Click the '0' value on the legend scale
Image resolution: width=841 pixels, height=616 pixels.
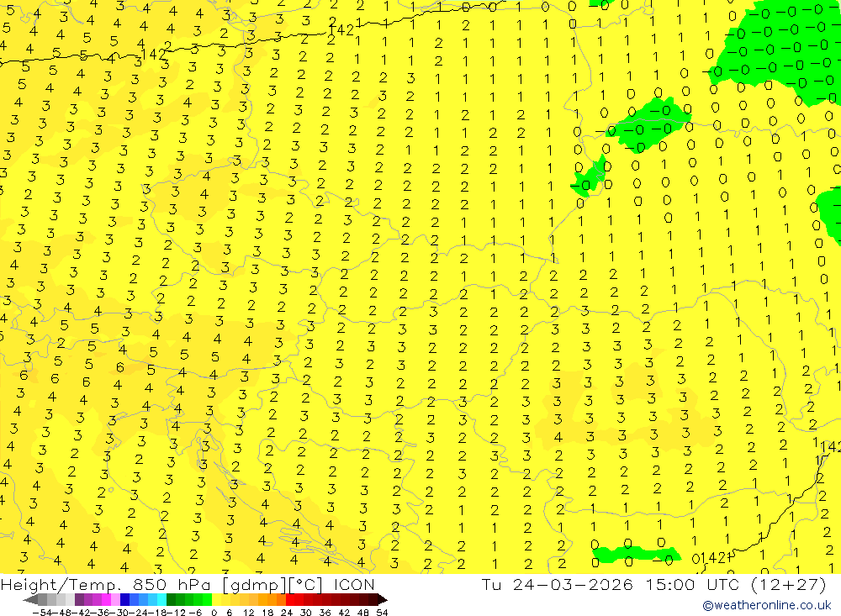click(x=214, y=613)
